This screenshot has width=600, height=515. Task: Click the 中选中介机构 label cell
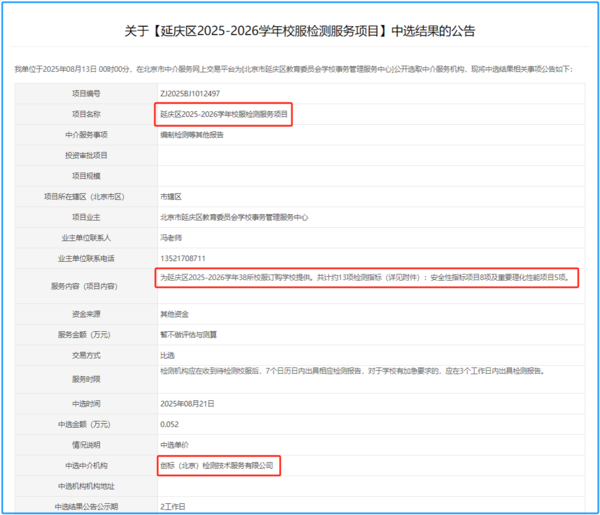click(86, 466)
